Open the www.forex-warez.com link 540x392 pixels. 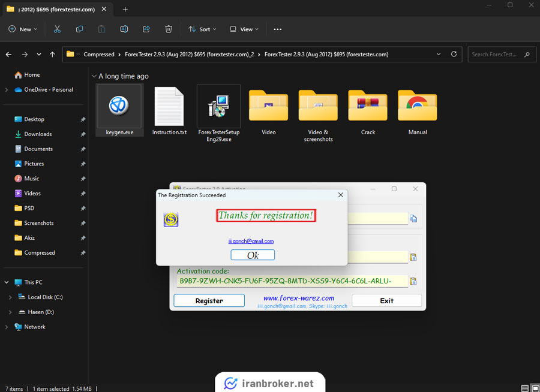299,298
